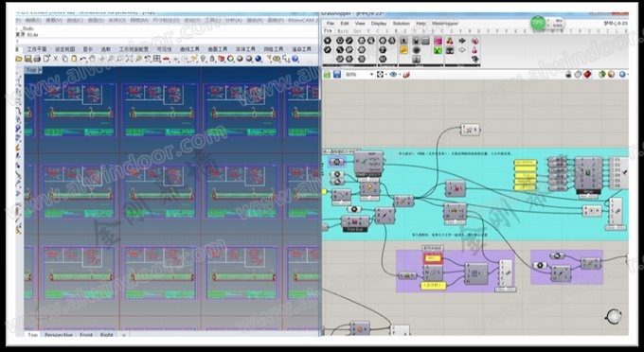
Task: Click the blue help question icon in Rhino
Action: pyautogui.click(x=295, y=59)
